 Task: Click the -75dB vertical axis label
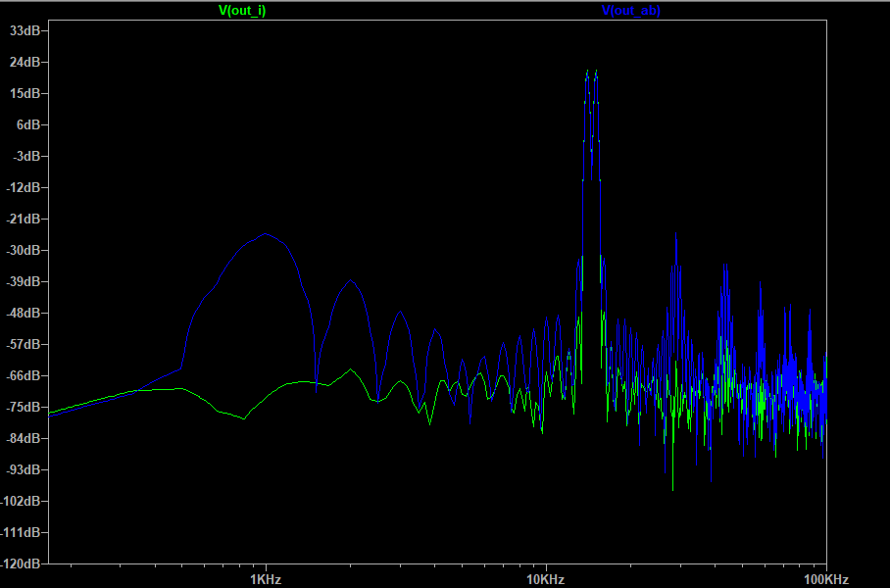pos(24,407)
